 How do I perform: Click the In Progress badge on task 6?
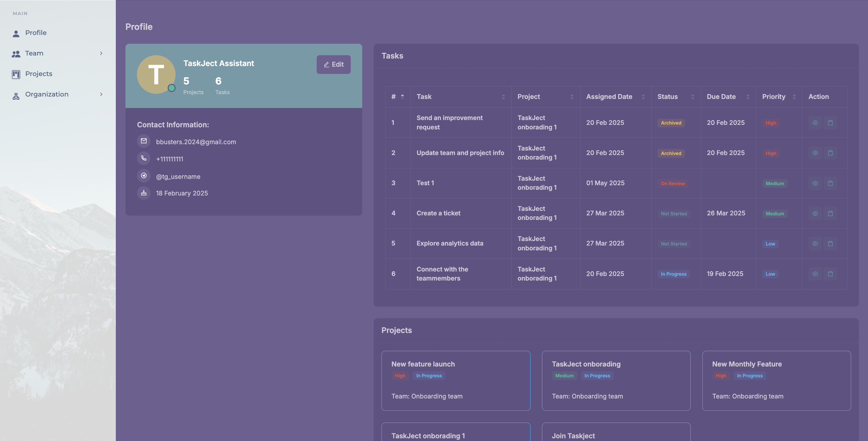[673, 274]
